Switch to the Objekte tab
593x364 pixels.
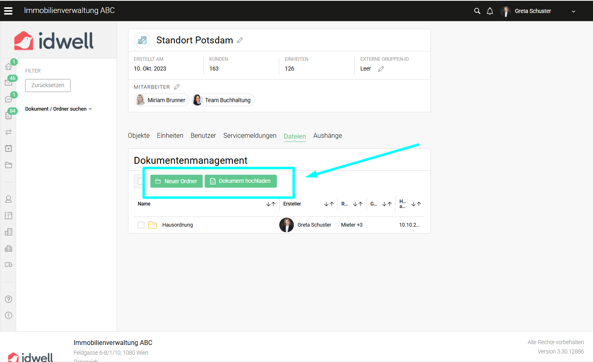pyautogui.click(x=139, y=136)
